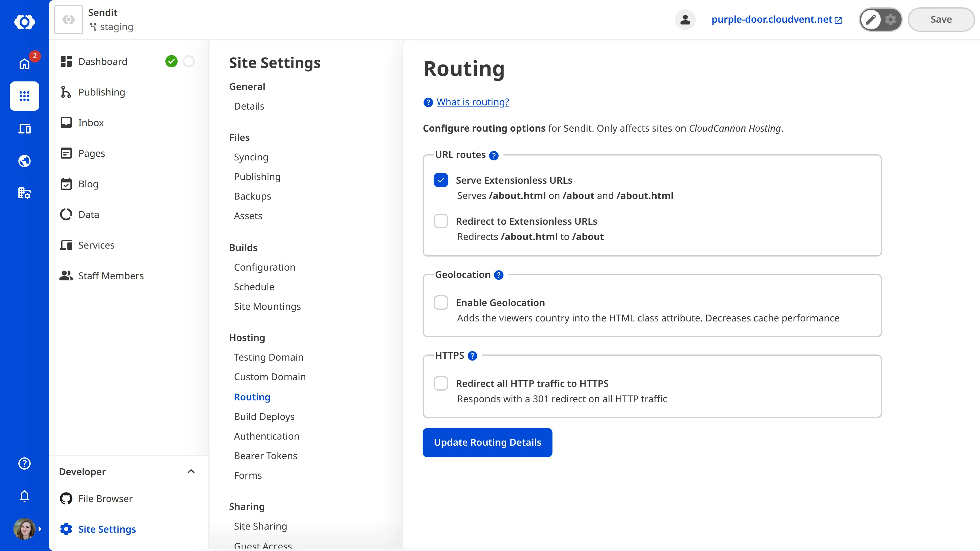Open Forms settings
Screen dimensions: 980x551
click(x=248, y=475)
